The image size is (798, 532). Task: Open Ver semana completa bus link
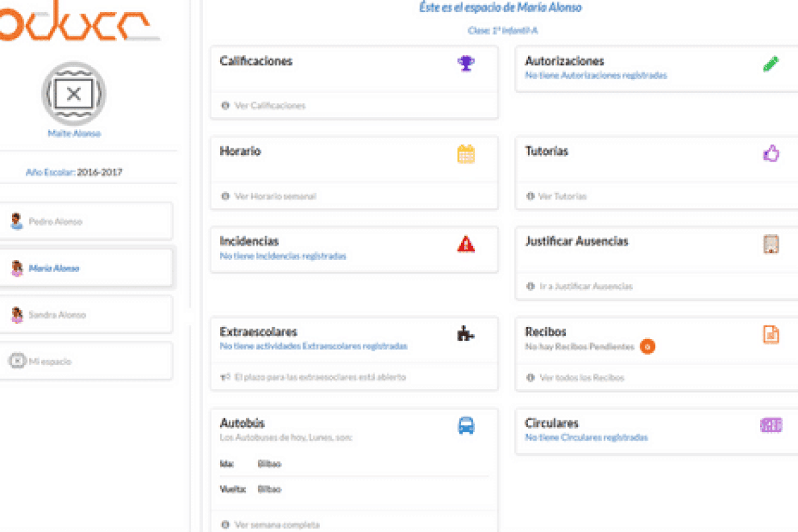(x=277, y=525)
